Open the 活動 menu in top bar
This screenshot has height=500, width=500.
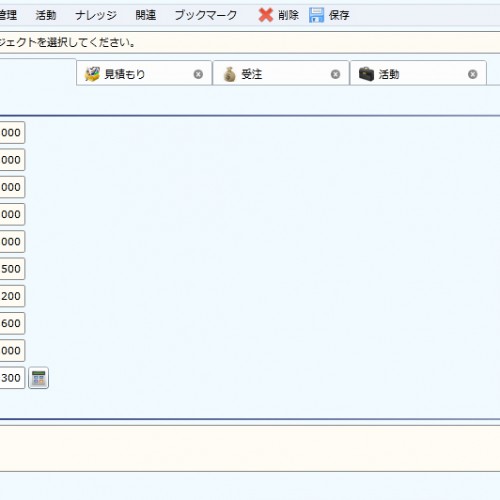click(46, 15)
